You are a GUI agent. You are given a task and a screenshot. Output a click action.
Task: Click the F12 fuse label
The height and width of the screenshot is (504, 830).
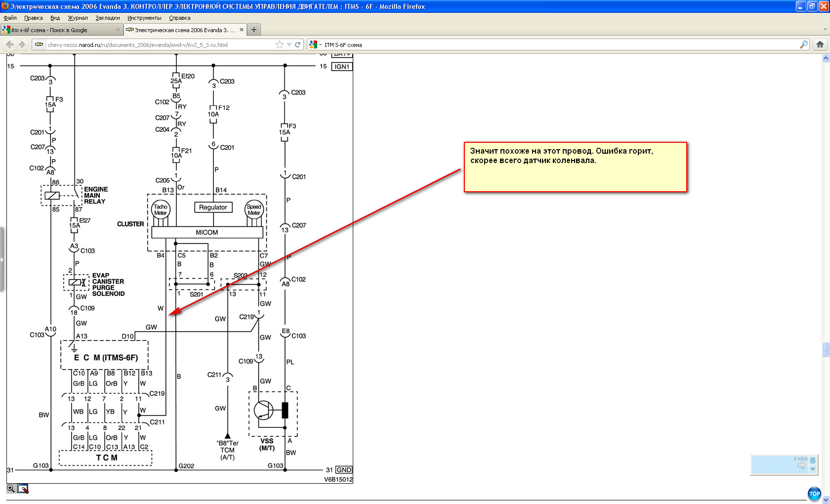[224, 108]
